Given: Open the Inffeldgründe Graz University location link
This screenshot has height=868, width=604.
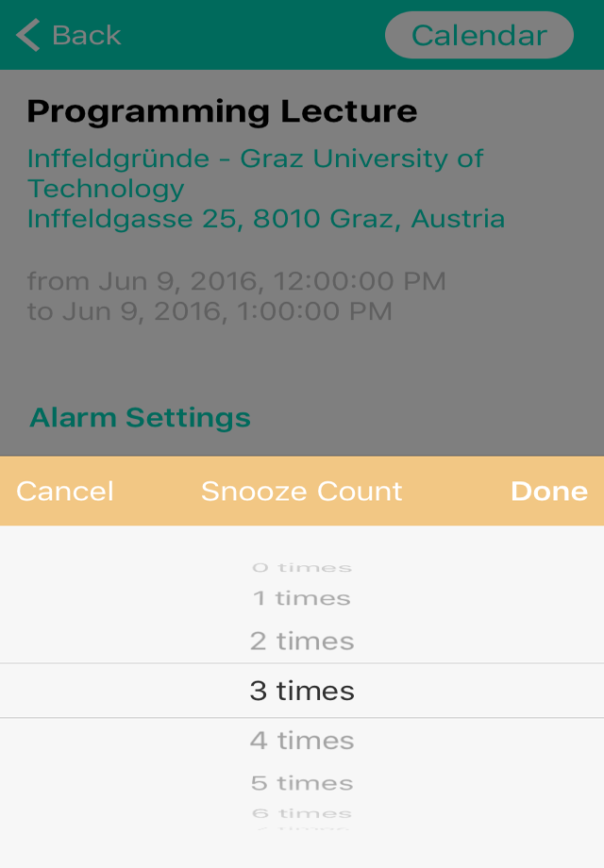Looking at the screenshot, I should (x=255, y=174).
